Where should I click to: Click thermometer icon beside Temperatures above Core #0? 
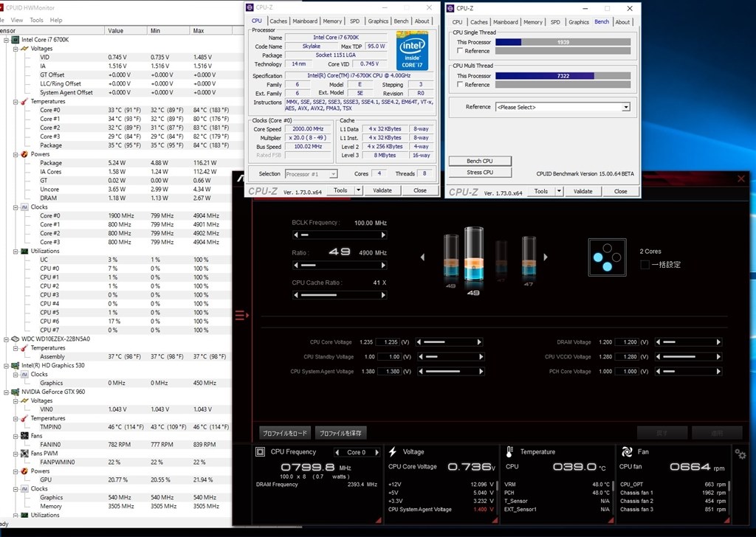coord(24,102)
